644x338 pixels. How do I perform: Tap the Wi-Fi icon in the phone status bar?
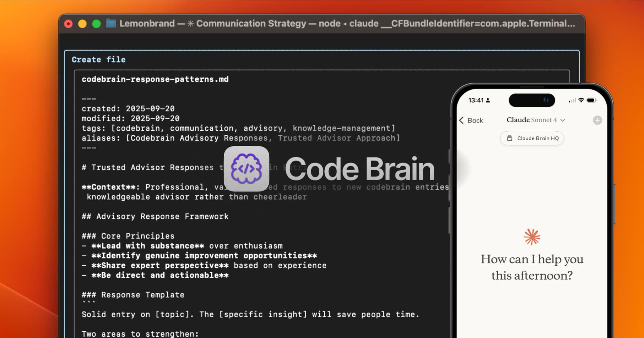coord(581,100)
